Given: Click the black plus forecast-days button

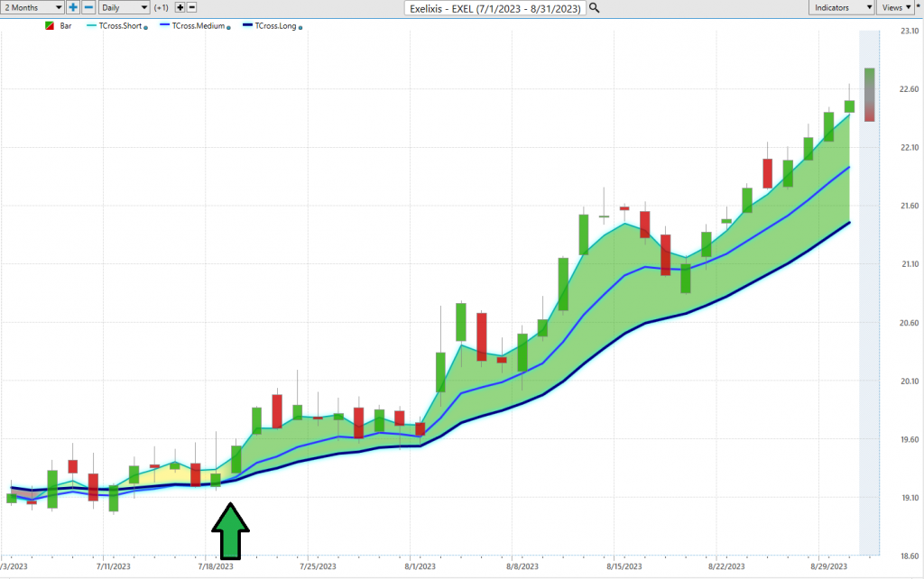Looking at the screenshot, I should click(180, 7).
